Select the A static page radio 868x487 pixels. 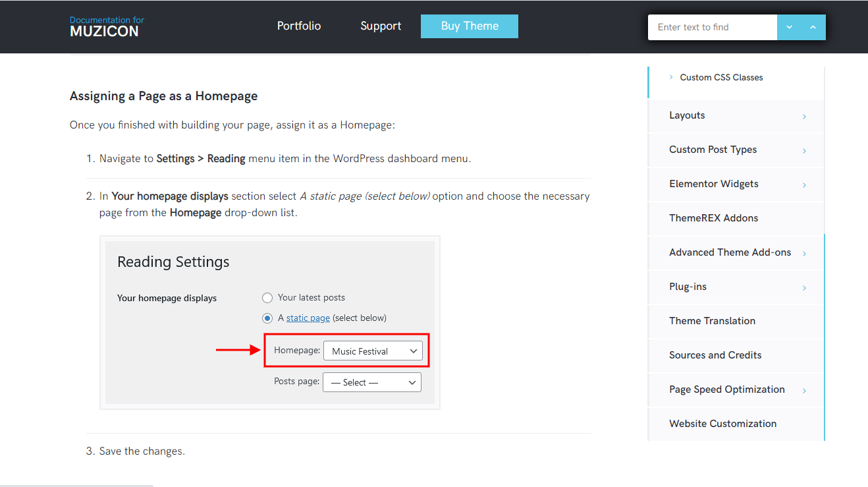267,318
